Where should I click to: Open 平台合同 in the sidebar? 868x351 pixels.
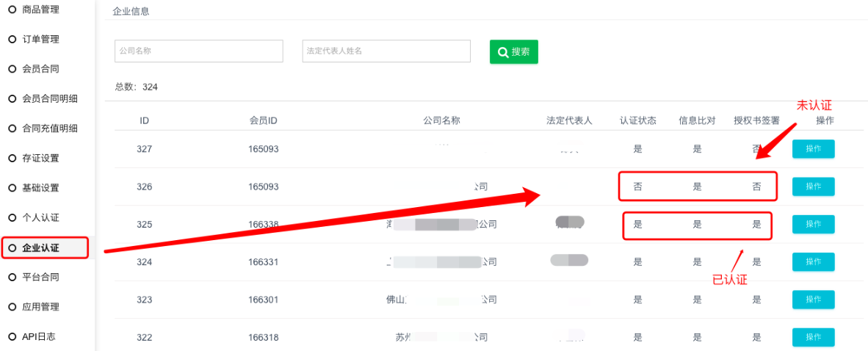pyautogui.click(x=40, y=277)
